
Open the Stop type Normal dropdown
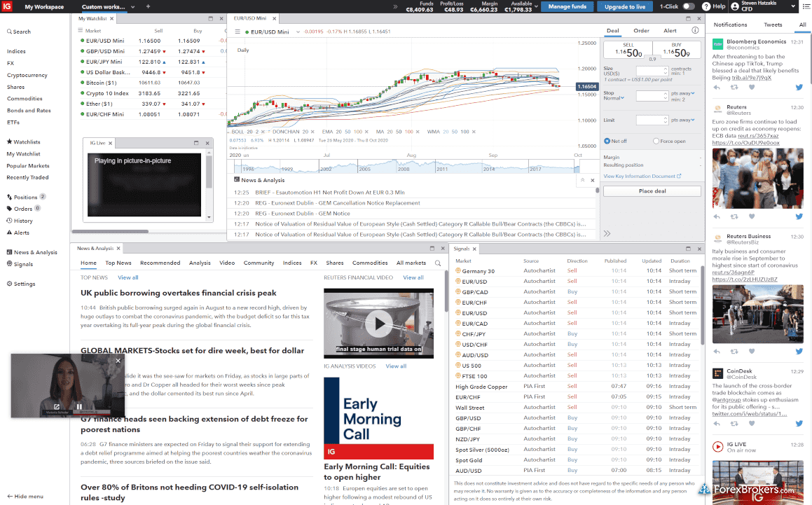point(614,98)
